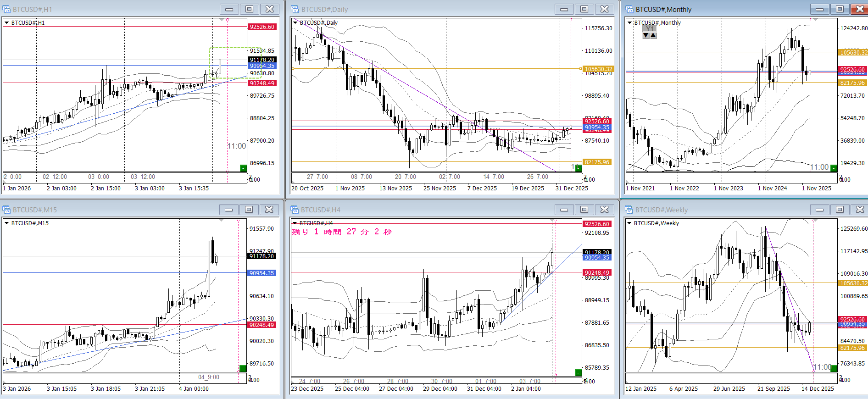868x399 pixels.
Task: Open the BTCUSD#,Monthly chart dropdown triangle
Action: 629,22
